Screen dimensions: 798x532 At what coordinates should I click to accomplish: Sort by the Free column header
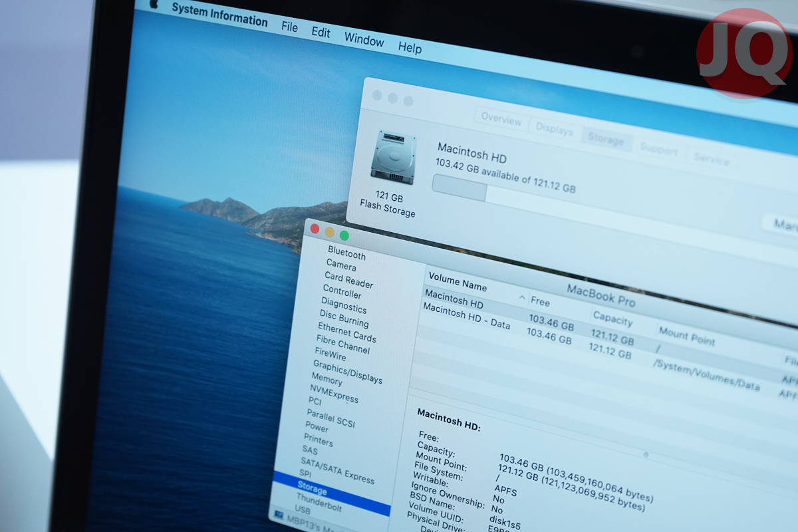click(x=540, y=301)
